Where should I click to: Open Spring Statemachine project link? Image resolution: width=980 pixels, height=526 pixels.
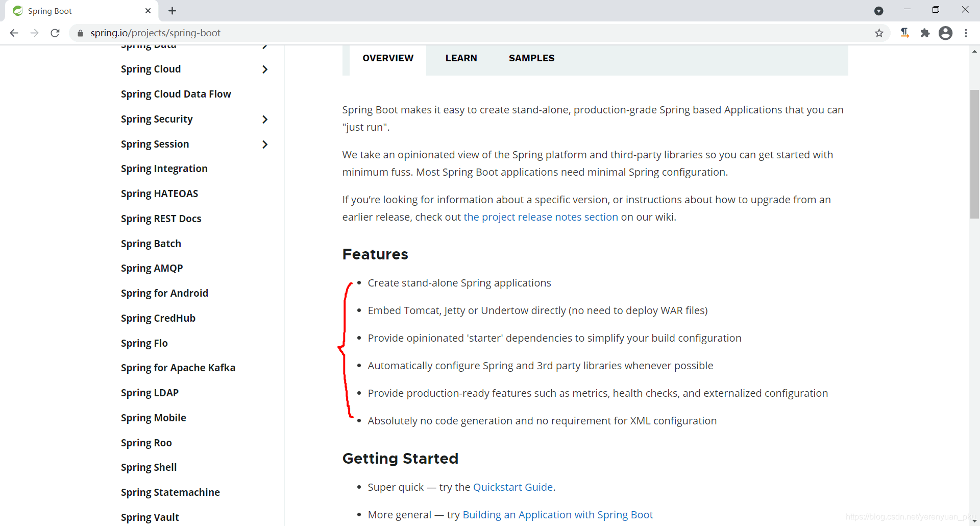(x=170, y=493)
